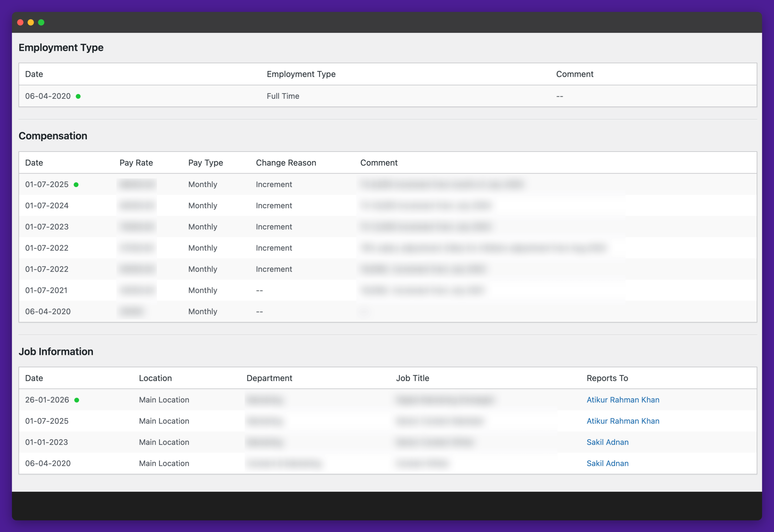
Task: Click the 01-07-2024 compensation date
Action: click(x=47, y=206)
